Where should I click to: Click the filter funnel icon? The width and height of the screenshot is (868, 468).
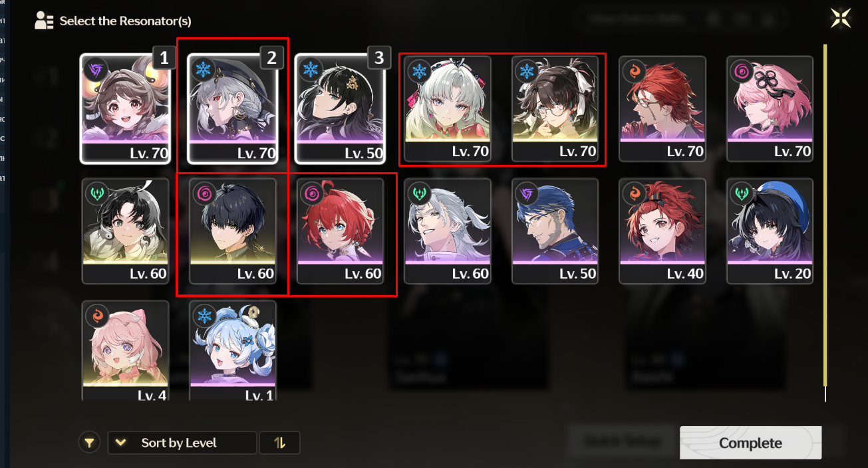pyautogui.click(x=89, y=443)
